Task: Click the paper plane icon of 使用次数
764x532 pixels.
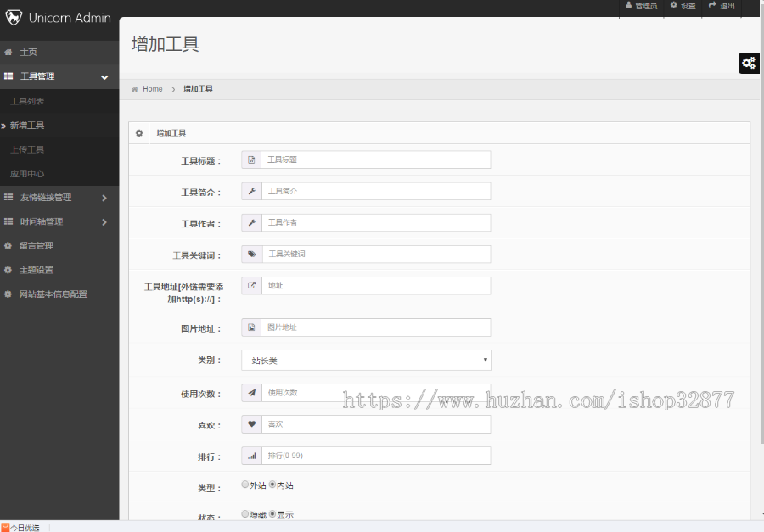Action: tap(252, 393)
